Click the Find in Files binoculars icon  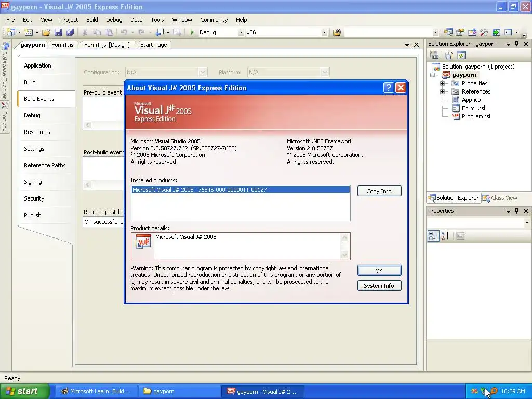point(337,32)
